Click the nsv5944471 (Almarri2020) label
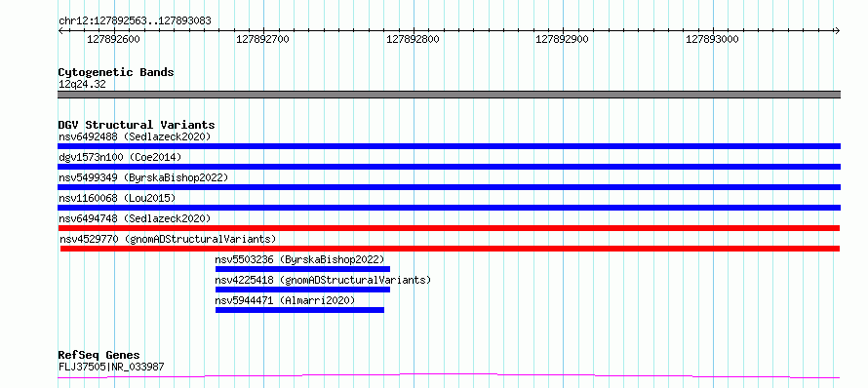 click(285, 300)
